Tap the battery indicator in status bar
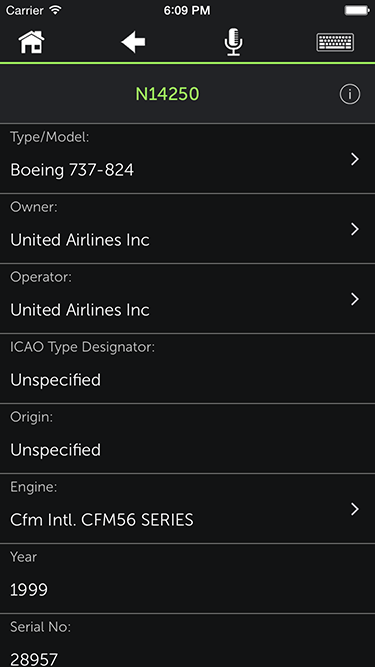Screen dimensions: 375x667 coord(357,10)
